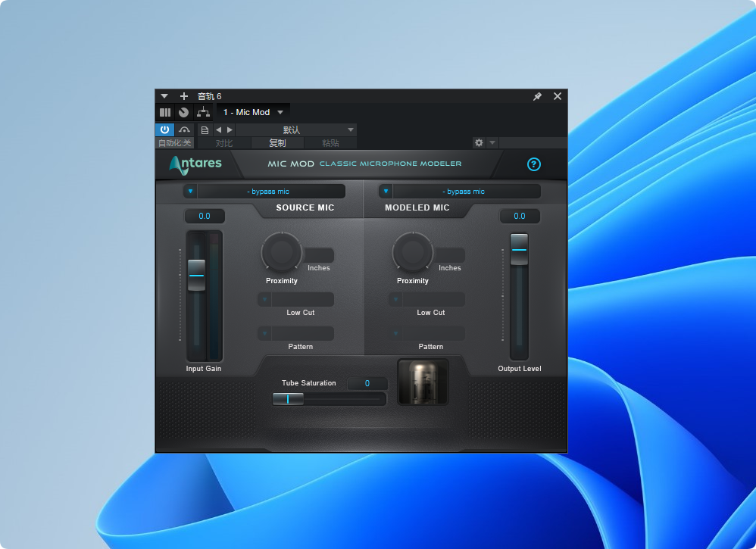This screenshot has height=549, width=756.
Task: Click the 复制 copy button
Action: pos(277,143)
